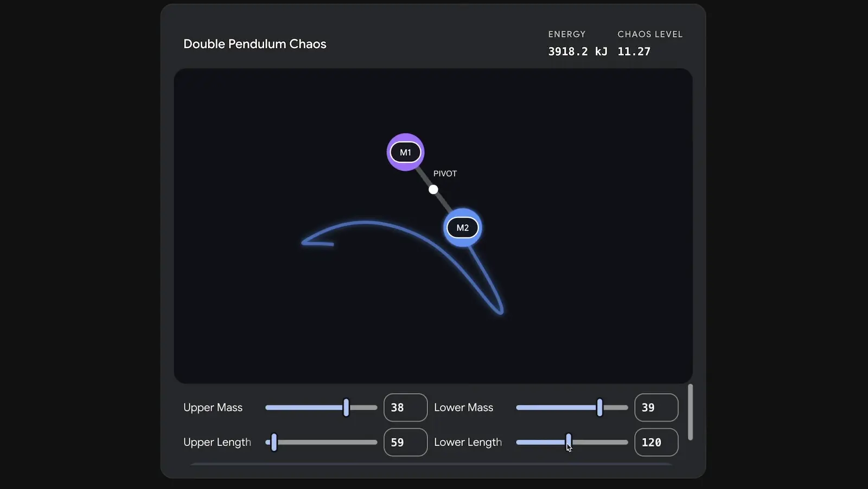This screenshot has height=489, width=868.
Task: Select the white pivot point
Action: 433,189
